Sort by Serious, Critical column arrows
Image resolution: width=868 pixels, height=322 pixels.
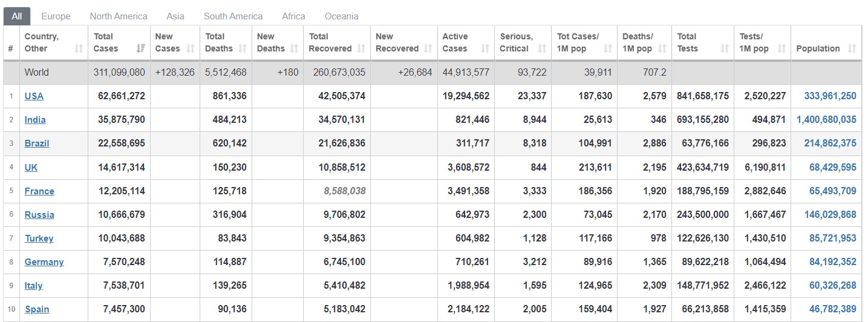[542, 48]
